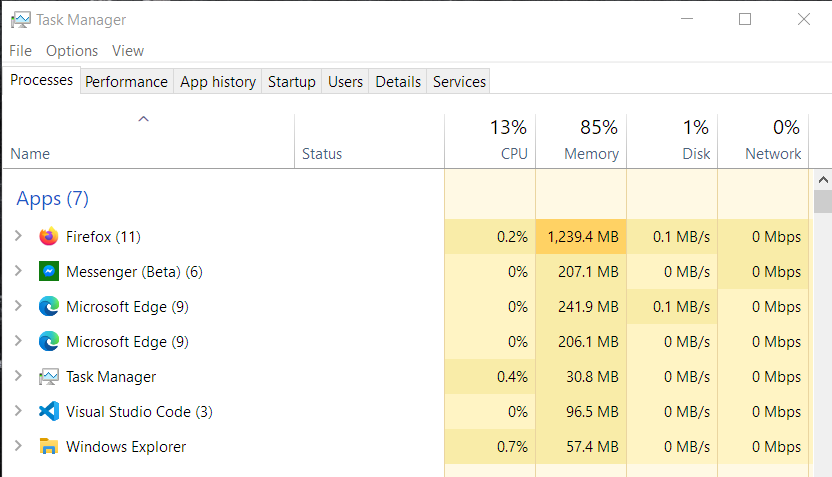Sort processes by CPU column
The width and height of the screenshot is (832, 477).
(x=490, y=141)
